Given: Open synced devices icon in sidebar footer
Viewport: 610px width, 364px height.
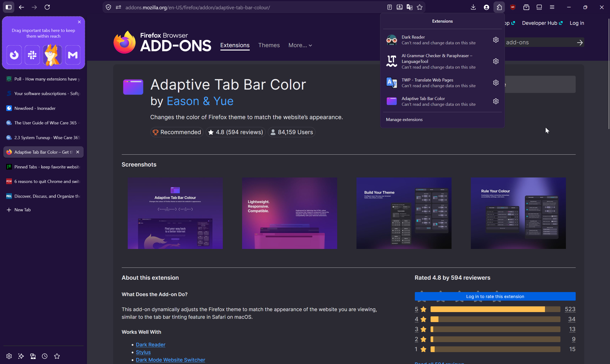Looking at the screenshot, I should tap(33, 356).
